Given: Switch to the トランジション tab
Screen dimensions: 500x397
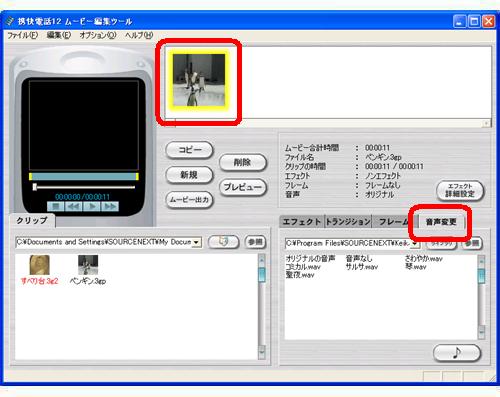Looking at the screenshot, I should click(x=348, y=222).
